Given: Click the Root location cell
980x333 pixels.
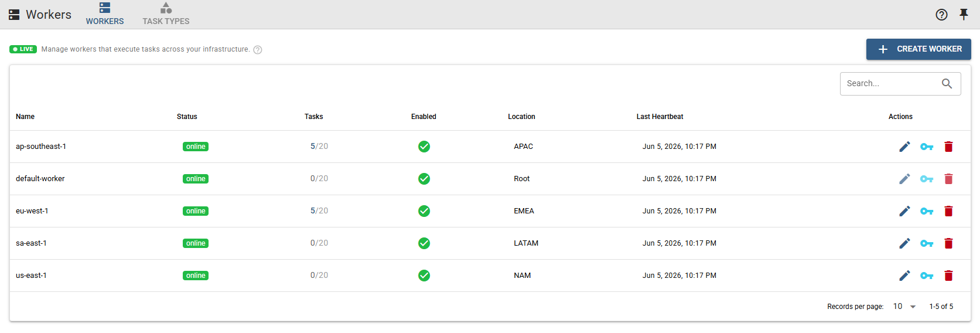Looking at the screenshot, I should 522,179.
